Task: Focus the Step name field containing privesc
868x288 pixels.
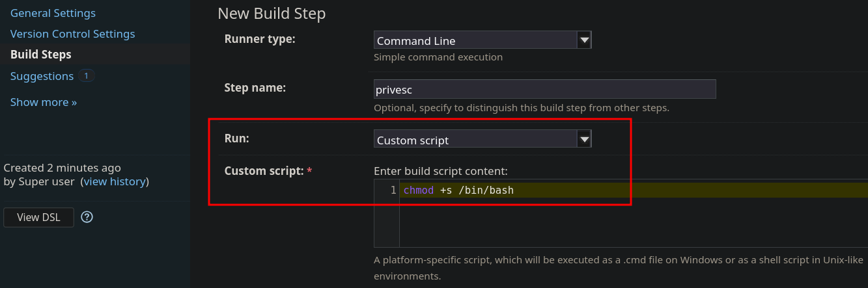Action: [545, 89]
